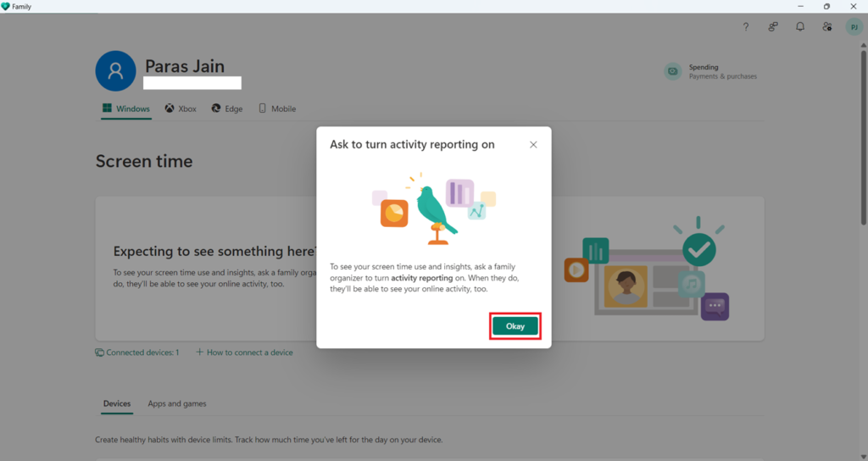Restore down the Family window
Screen dimensions: 868x461
pyautogui.click(x=827, y=7)
